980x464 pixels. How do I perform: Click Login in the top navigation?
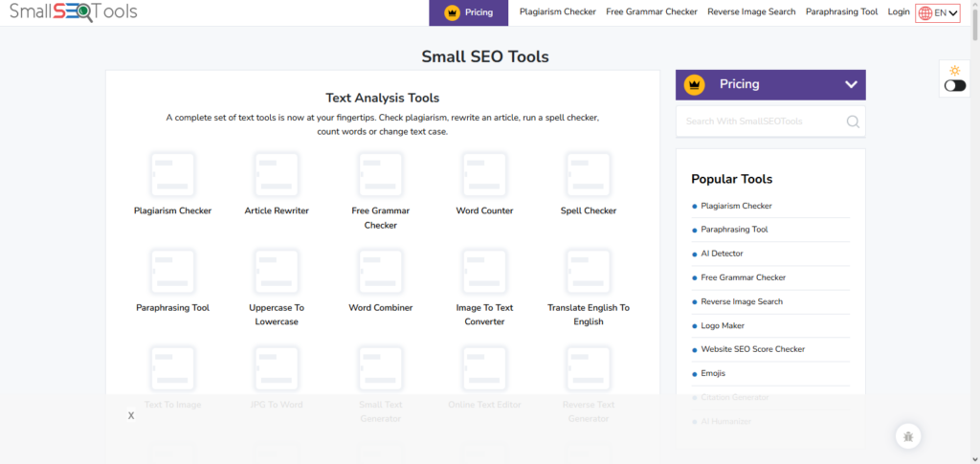click(x=899, y=11)
